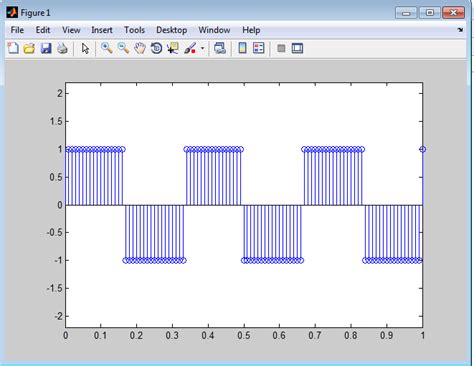Minimize the Figure 1 window
The image size is (474, 366).
(406, 13)
